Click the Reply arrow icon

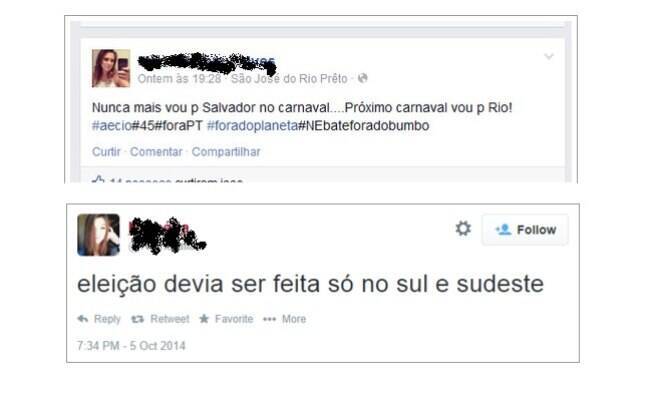(x=83, y=319)
